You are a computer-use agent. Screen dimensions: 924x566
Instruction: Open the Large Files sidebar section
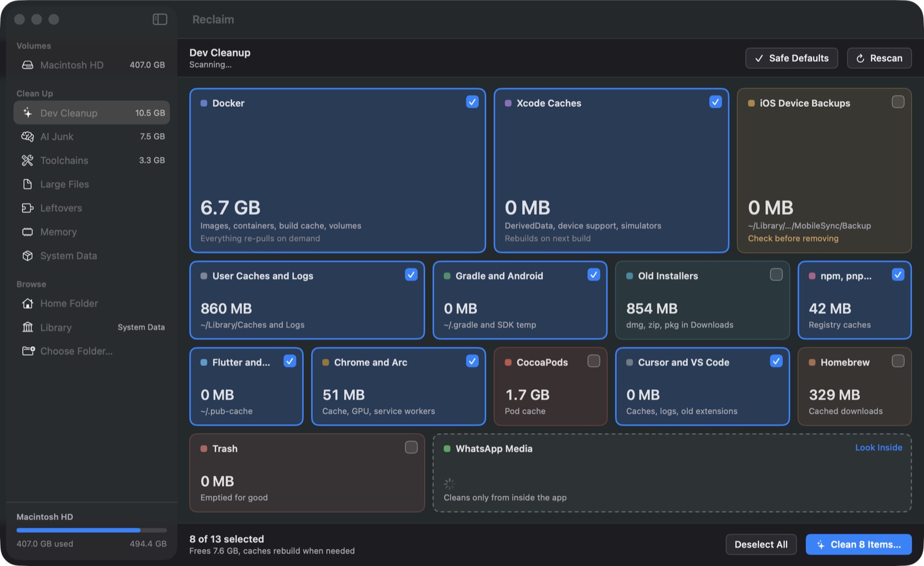pos(92,184)
